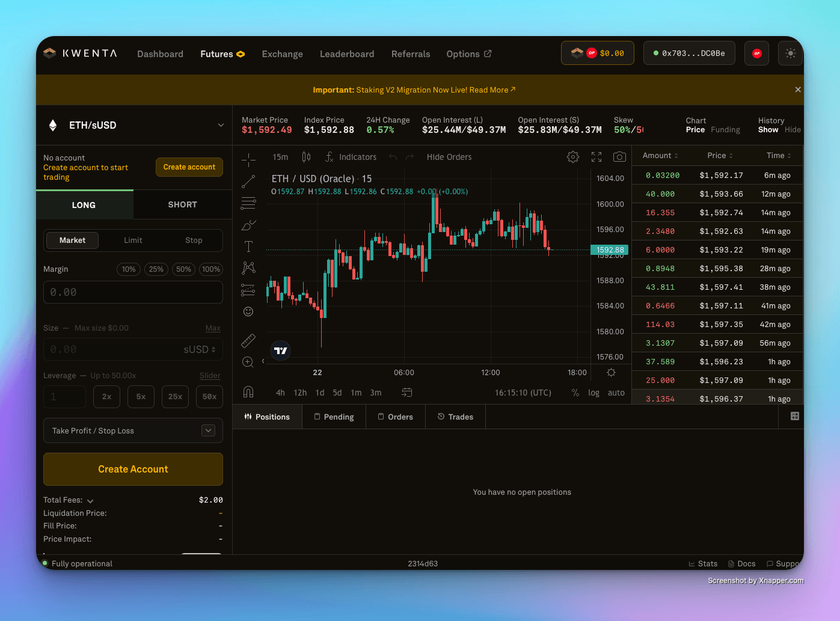Select Limit order type
This screenshot has width=840, height=621.
click(133, 240)
